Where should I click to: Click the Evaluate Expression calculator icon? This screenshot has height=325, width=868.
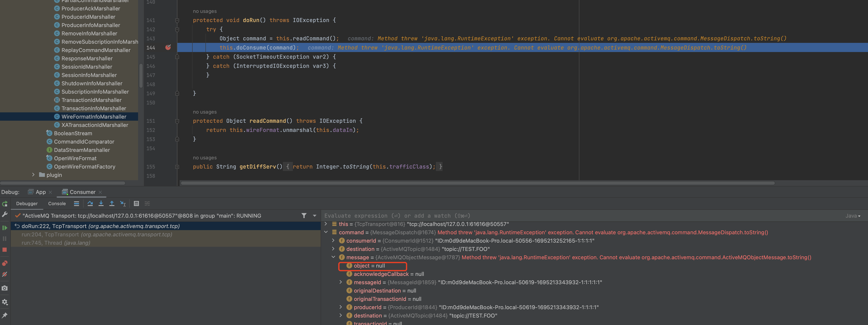tap(136, 204)
